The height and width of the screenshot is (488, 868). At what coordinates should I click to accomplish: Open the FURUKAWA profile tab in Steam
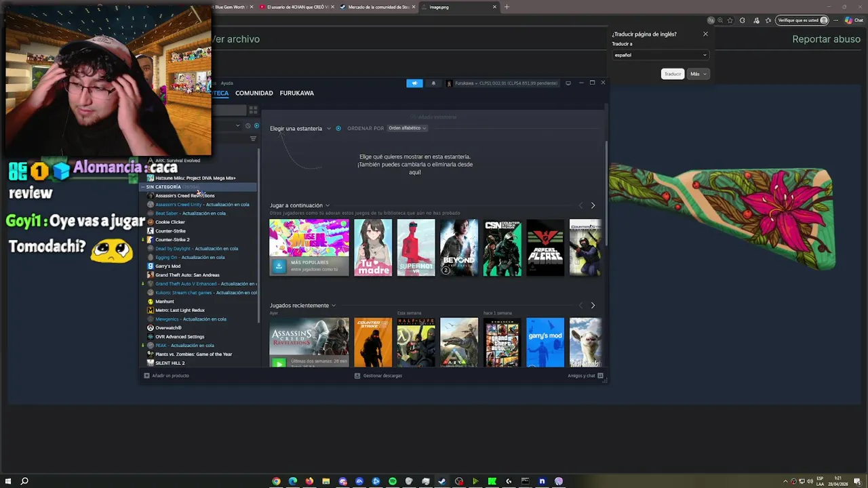click(296, 93)
